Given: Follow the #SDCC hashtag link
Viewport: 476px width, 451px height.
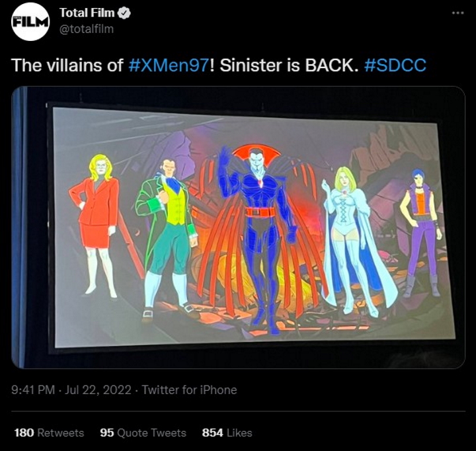Looking at the screenshot, I should coord(395,65).
